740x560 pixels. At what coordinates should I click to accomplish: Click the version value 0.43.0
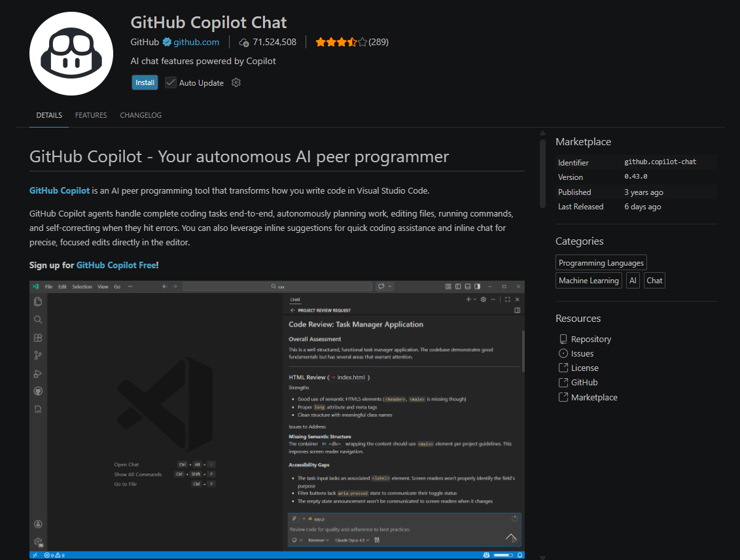pyautogui.click(x=636, y=177)
